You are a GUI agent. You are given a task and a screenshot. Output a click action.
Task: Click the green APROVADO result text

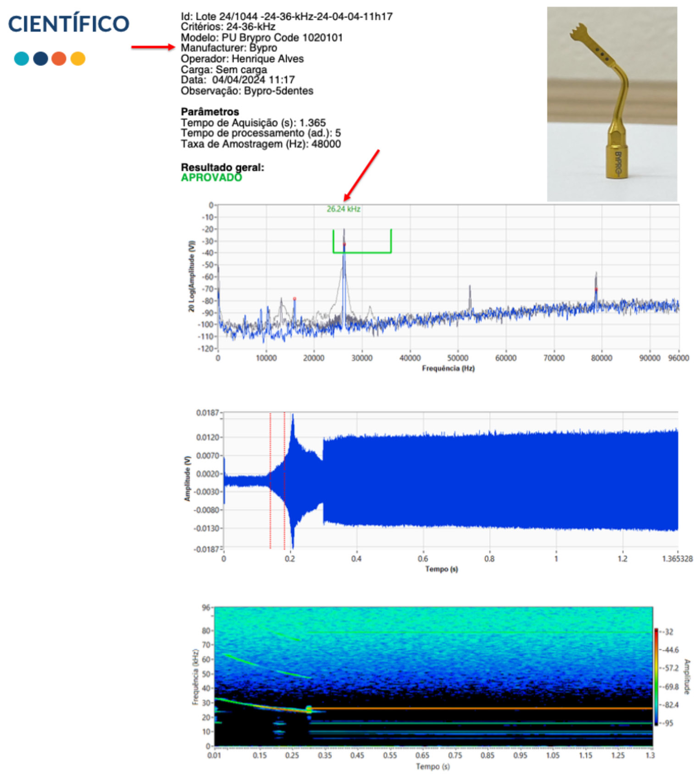click(x=211, y=178)
